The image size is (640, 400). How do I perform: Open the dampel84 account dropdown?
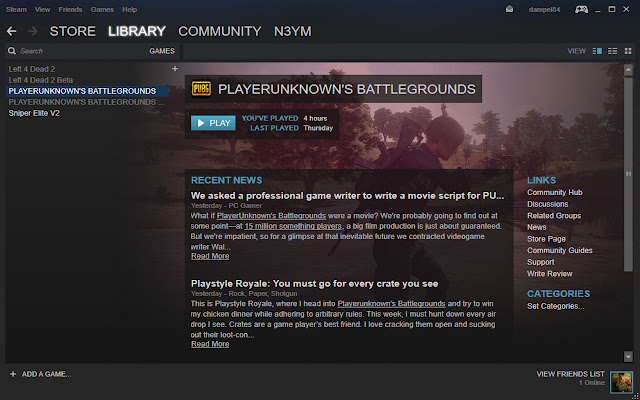click(x=544, y=9)
